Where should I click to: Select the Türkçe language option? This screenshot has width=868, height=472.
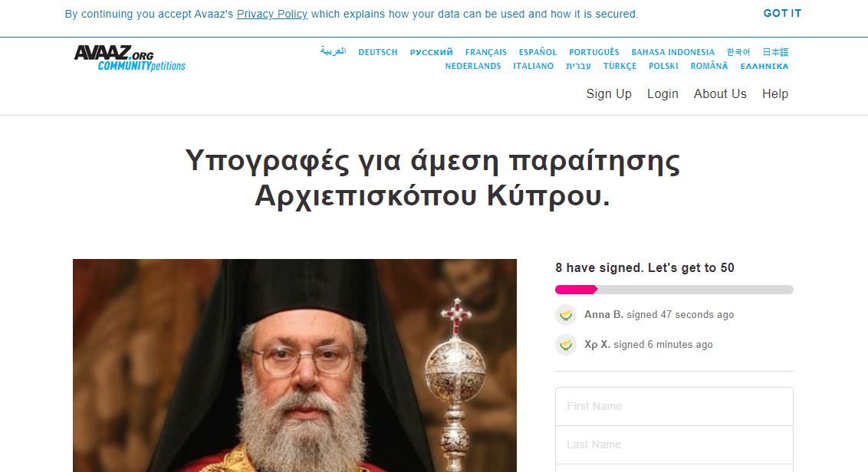pyautogui.click(x=620, y=66)
